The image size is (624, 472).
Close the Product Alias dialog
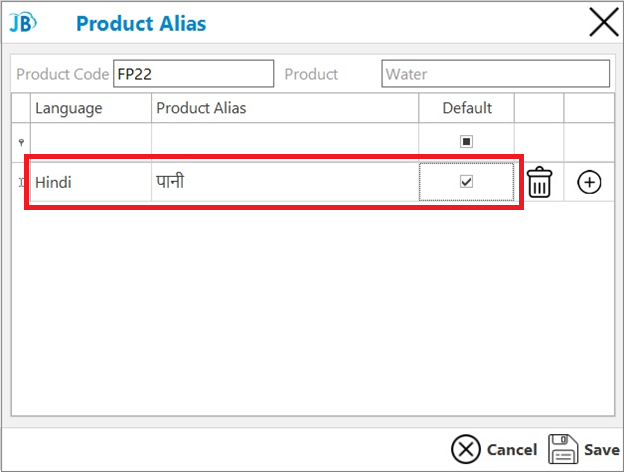(604, 22)
